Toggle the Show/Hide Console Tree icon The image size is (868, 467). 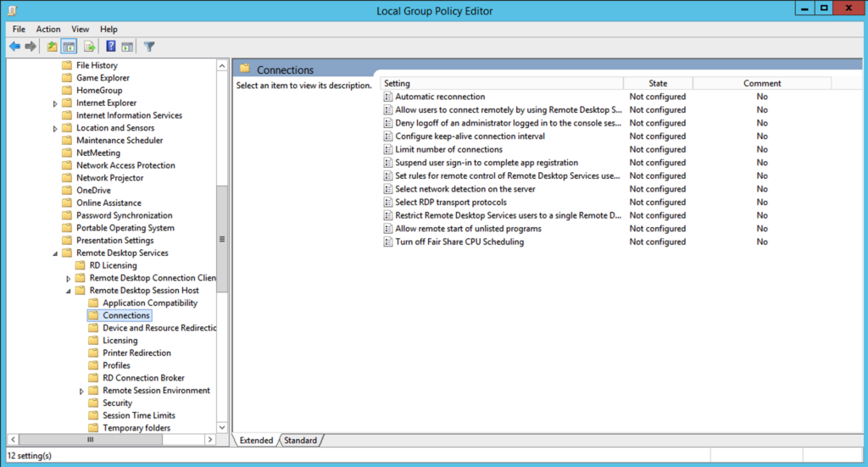[x=69, y=47]
